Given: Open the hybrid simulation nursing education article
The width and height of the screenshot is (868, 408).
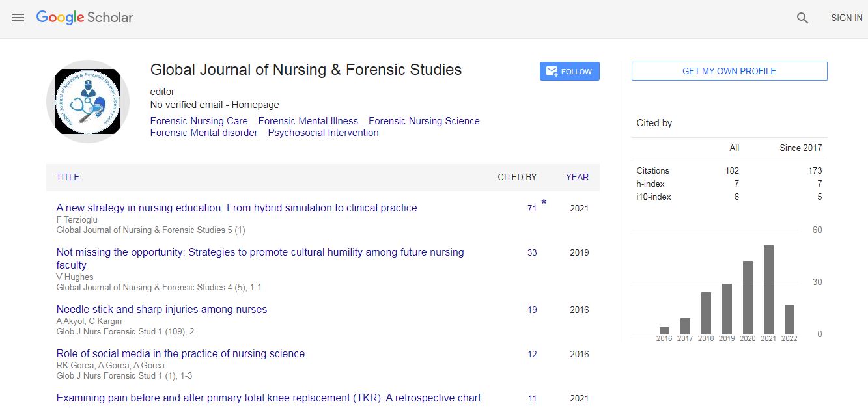Looking at the screenshot, I should coord(236,208).
